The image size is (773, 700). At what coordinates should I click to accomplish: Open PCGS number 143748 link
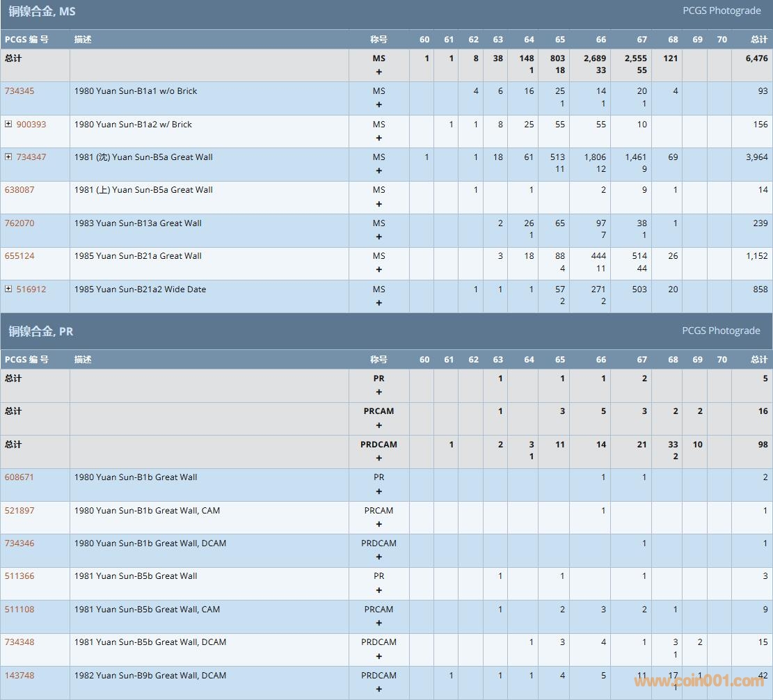pyautogui.click(x=19, y=676)
